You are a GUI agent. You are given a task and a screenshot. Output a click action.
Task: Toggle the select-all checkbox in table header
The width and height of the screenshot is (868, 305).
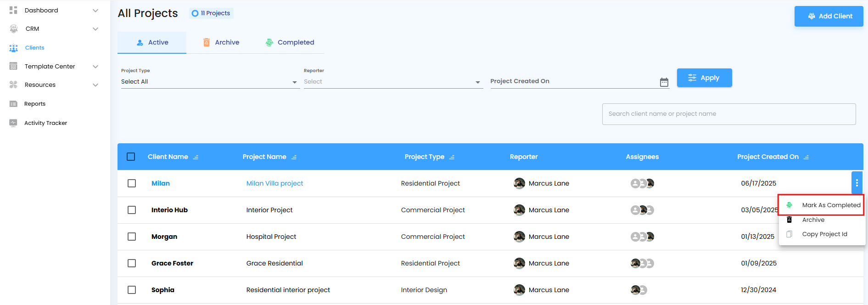[131, 157]
